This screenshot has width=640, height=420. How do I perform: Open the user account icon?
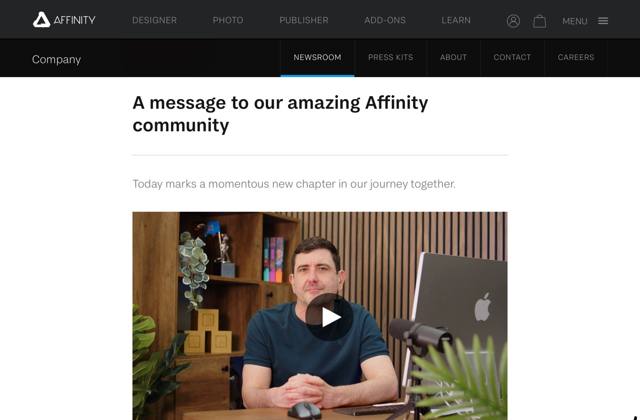coord(513,21)
